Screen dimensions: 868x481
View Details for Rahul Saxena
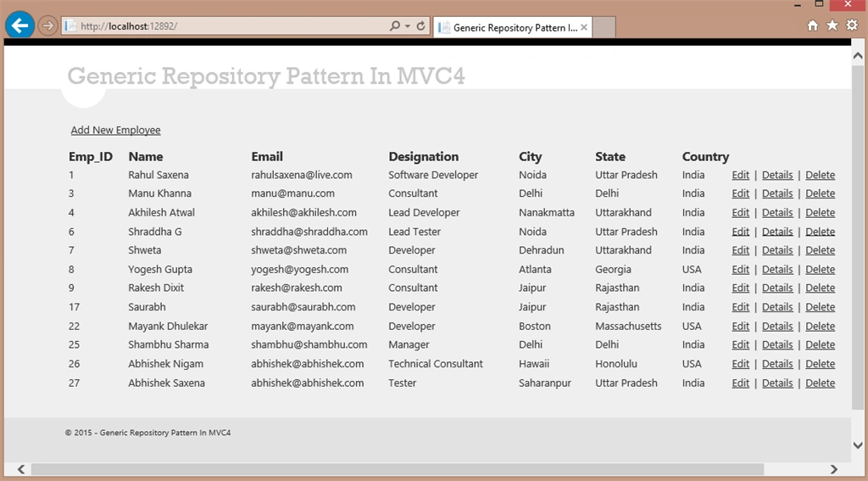777,175
